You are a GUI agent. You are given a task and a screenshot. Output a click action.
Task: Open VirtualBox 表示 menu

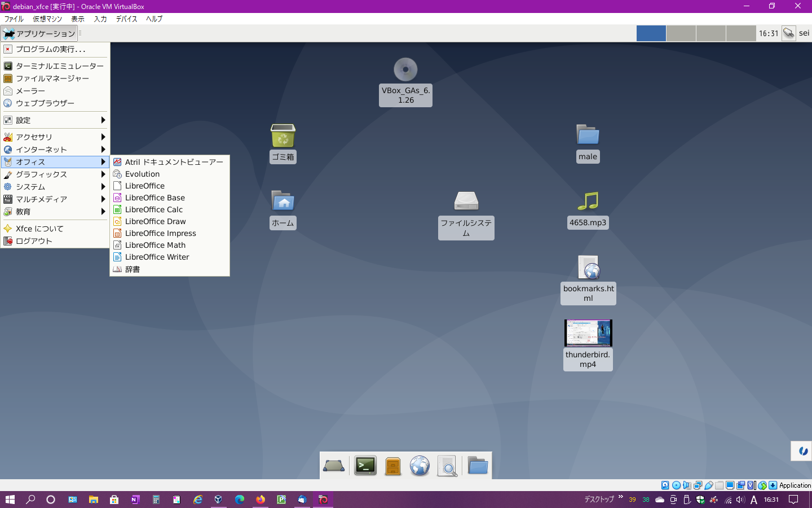pos(78,19)
